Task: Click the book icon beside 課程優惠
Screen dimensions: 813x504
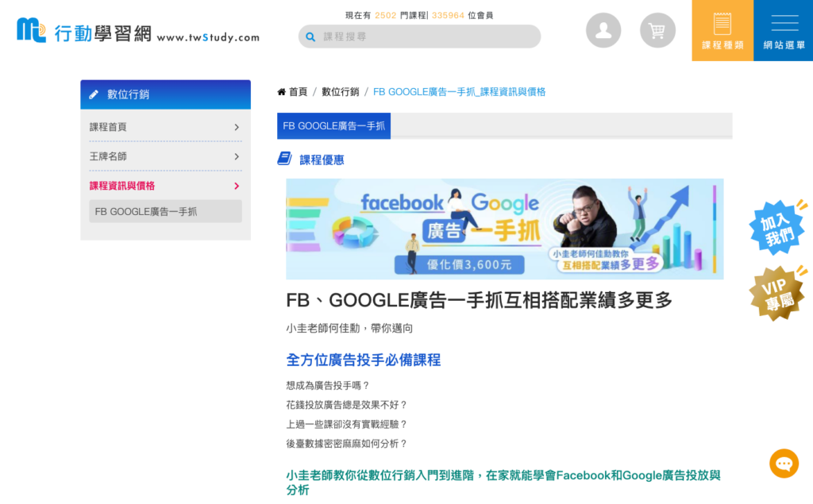Action: click(284, 158)
